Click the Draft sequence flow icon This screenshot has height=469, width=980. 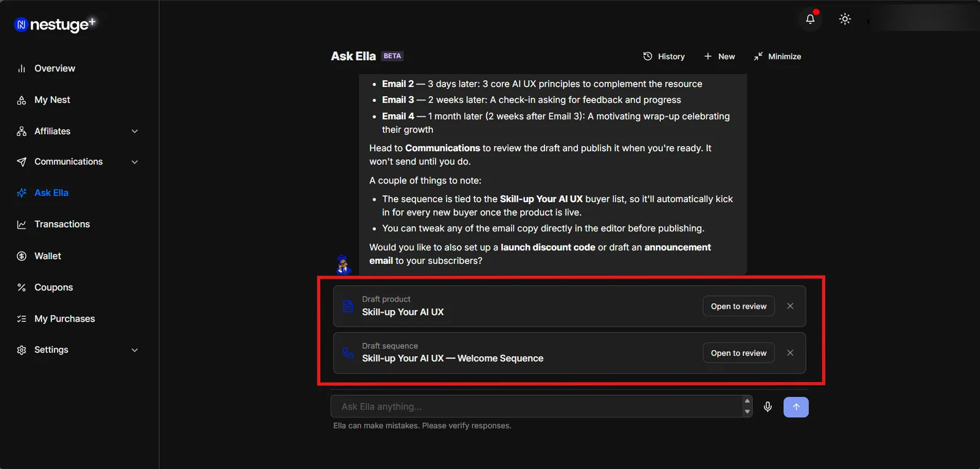pyautogui.click(x=348, y=353)
